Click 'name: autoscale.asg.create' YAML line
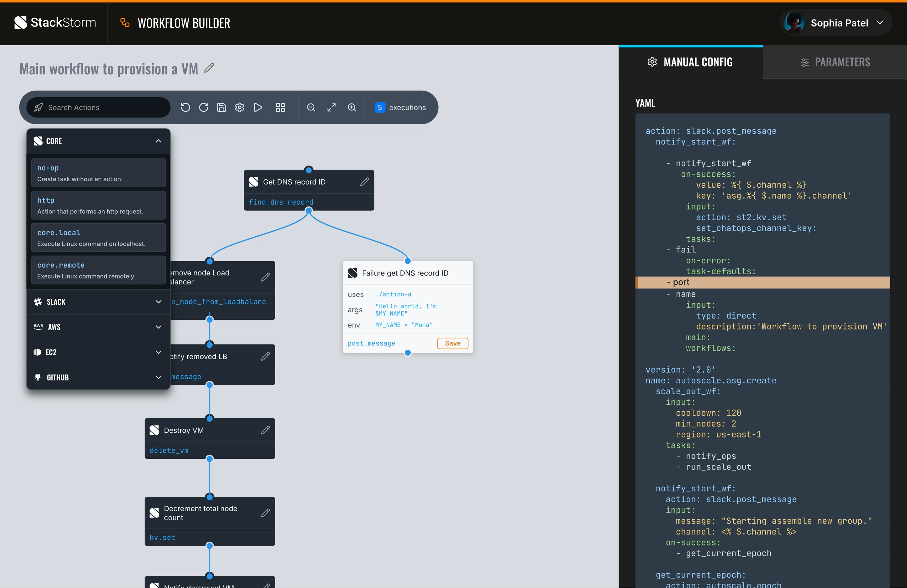 pos(711,381)
